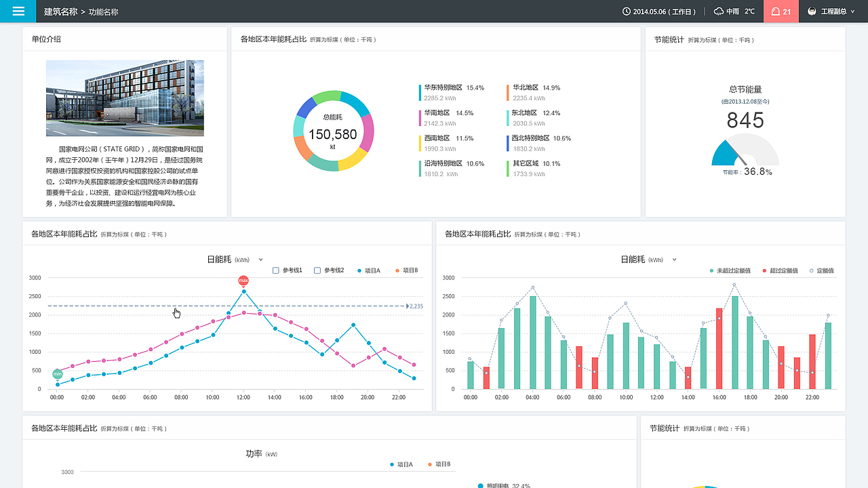Click the red max marker on chart
The height and width of the screenshot is (488, 868).
click(x=243, y=281)
